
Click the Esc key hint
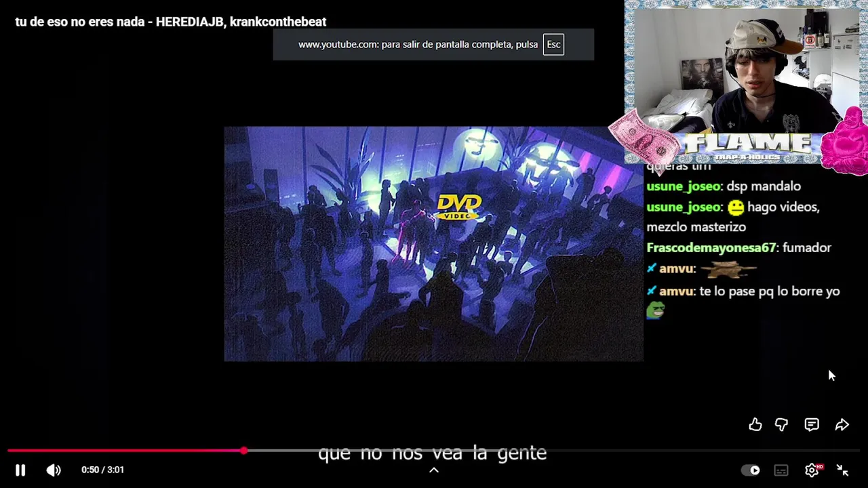click(x=553, y=45)
